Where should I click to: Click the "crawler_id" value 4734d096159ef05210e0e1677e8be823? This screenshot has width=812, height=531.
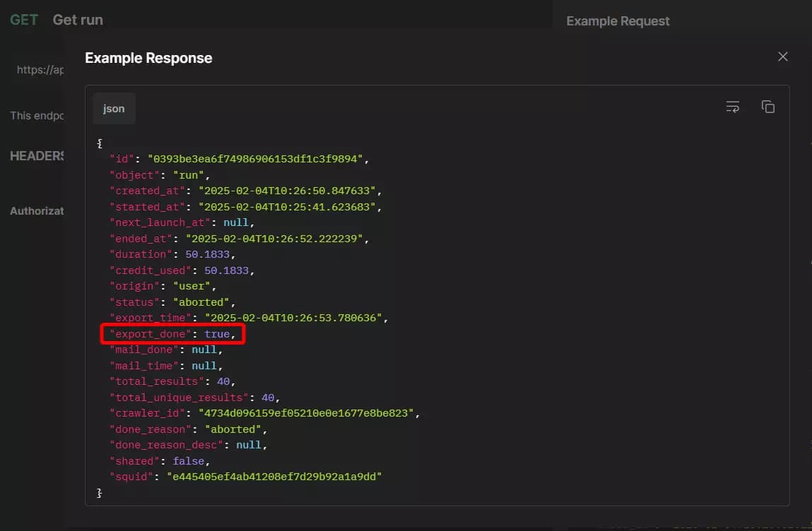305,413
